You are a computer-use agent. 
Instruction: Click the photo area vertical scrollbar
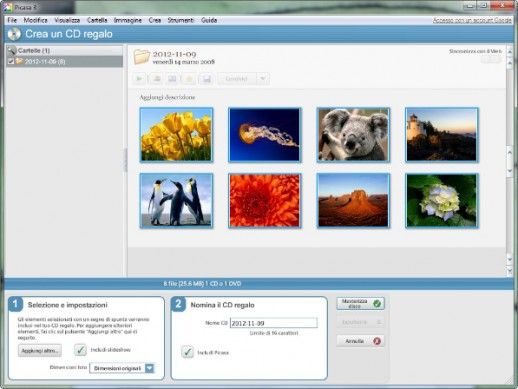509,160
